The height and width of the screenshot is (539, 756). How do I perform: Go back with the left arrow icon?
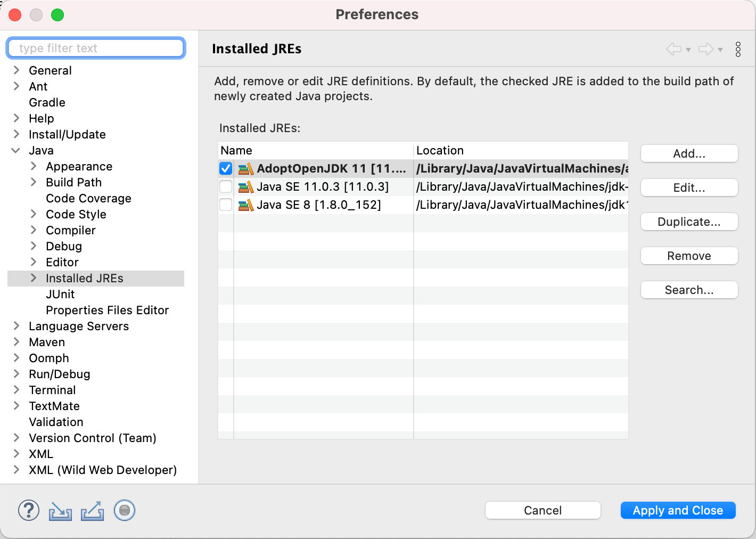pyautogui.click(x=673, y=50)
